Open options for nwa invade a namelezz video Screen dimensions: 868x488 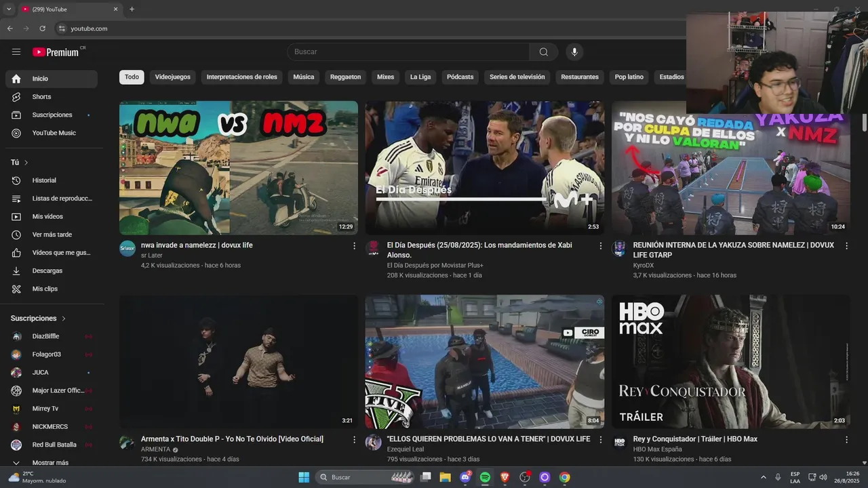(354, 246)
